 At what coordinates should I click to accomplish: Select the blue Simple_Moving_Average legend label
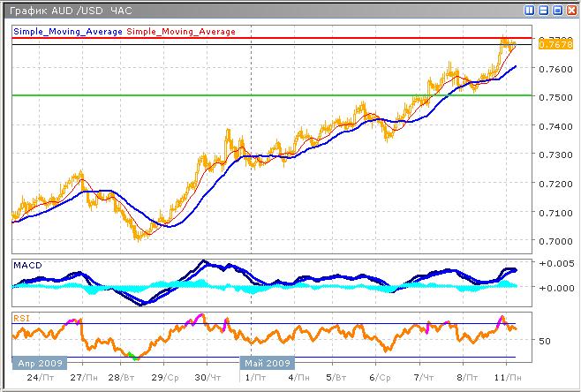(x=68, y=31)
